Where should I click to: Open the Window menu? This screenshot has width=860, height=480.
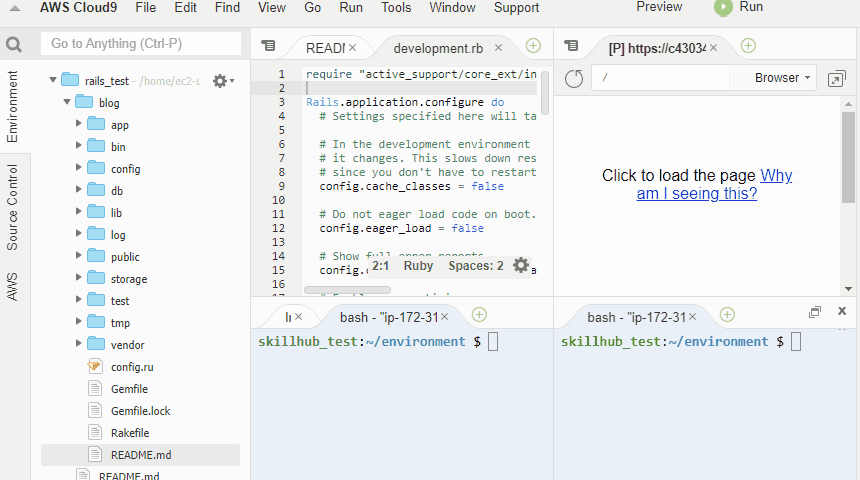(452, 8)
